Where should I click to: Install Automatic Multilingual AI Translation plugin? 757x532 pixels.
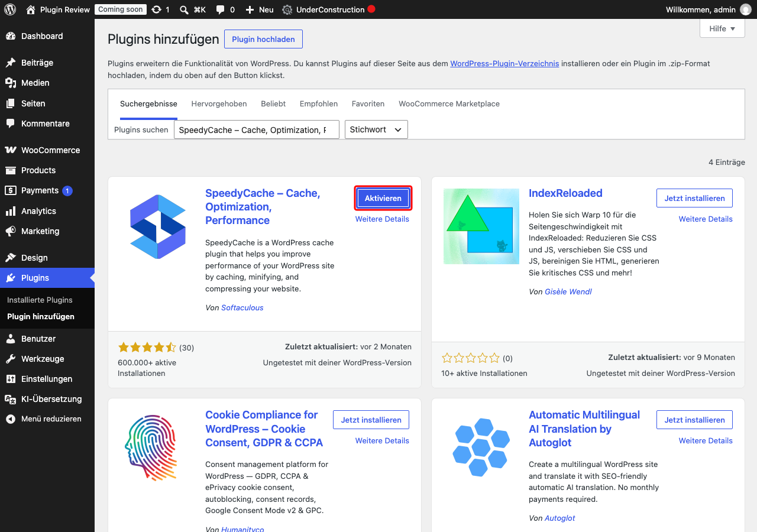(694, 420)
